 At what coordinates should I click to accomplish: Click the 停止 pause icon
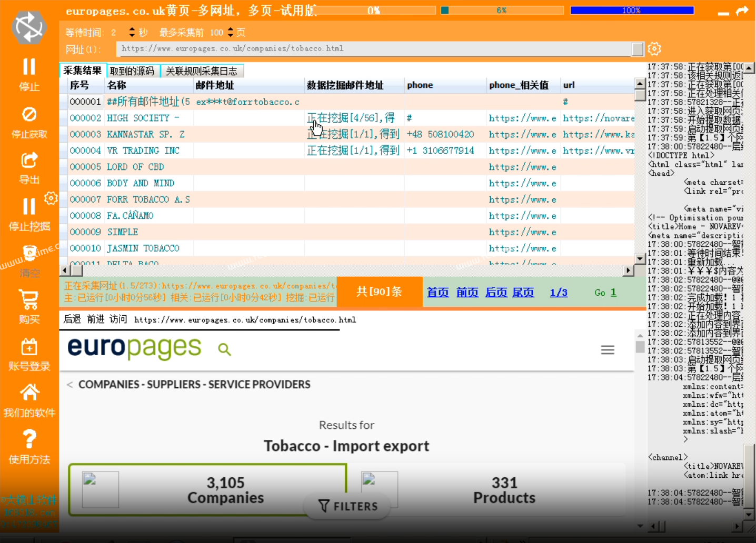click(29, 67)
